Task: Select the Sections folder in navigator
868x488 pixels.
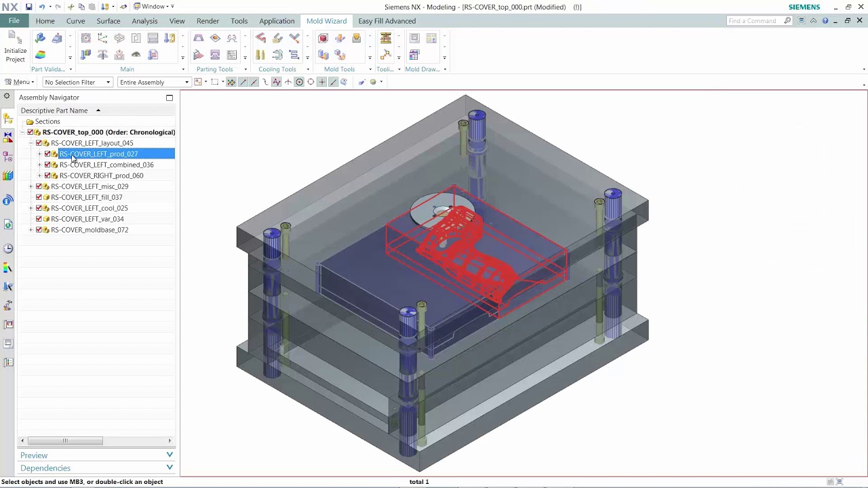Action: click(47, 121)
